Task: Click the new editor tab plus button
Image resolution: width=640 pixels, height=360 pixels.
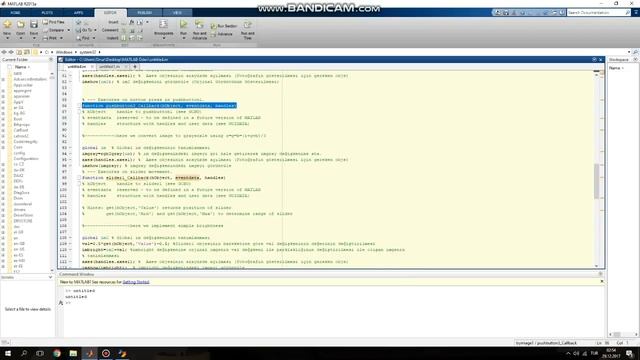Action: tap(135, 67)
